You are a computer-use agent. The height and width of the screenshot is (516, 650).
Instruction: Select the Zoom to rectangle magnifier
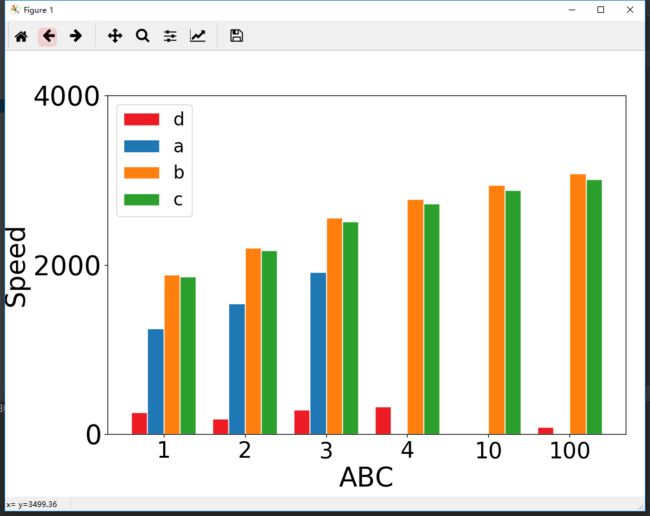click(x=142, y=36)
